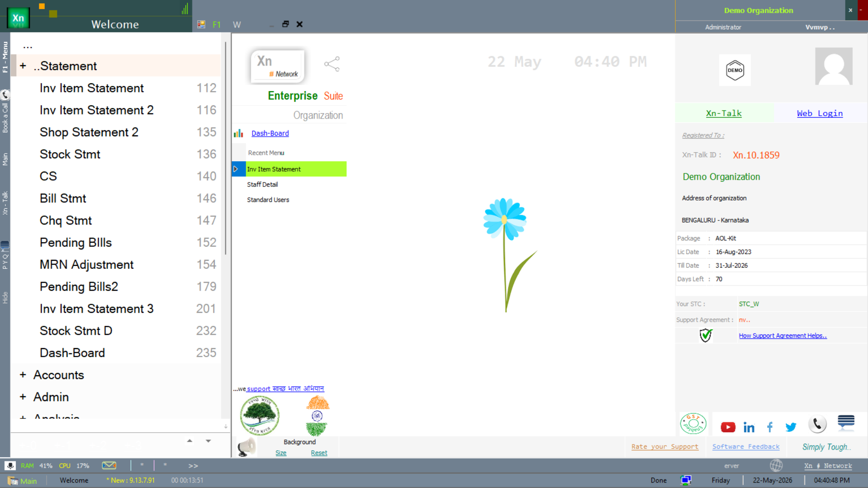The height and width of the screenshot is (488, 868).
Task: Select Staff Detail in Recent Menu
Action: pos(262,184)
